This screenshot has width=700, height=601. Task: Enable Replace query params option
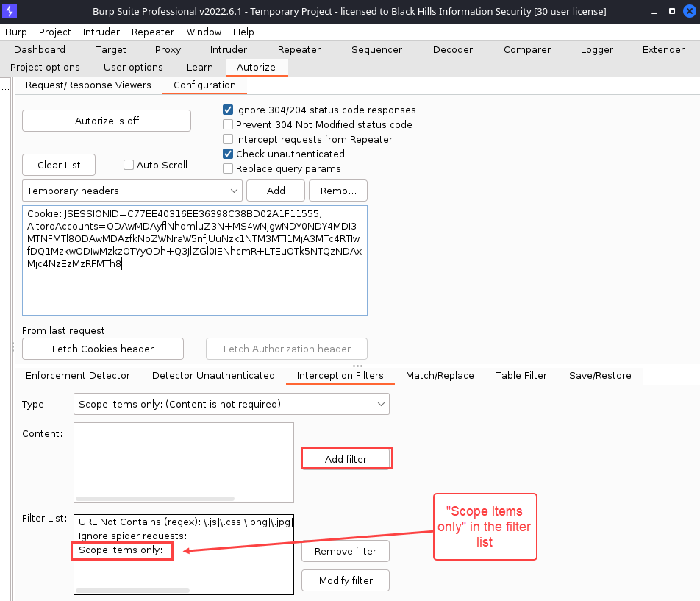[228, 168]
